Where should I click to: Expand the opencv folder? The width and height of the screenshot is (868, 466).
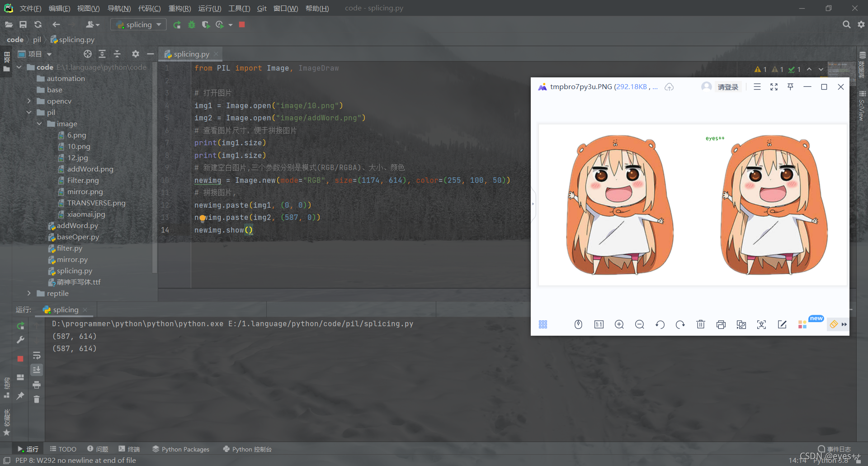point(29,101)
